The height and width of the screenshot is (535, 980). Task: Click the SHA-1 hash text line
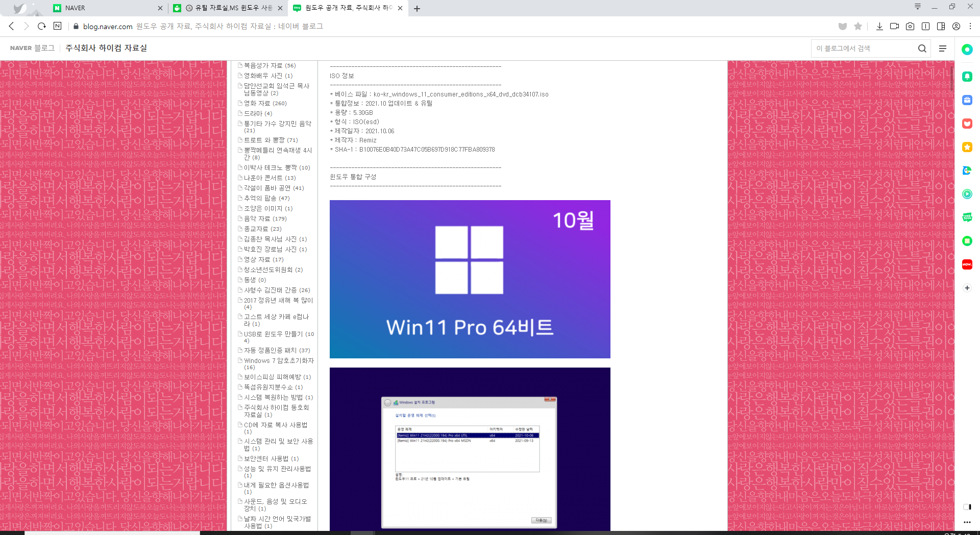click(412, 150)
